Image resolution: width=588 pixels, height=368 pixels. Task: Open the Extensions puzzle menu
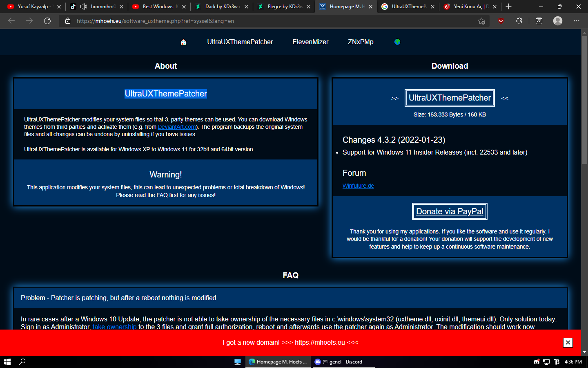[519, 21]
